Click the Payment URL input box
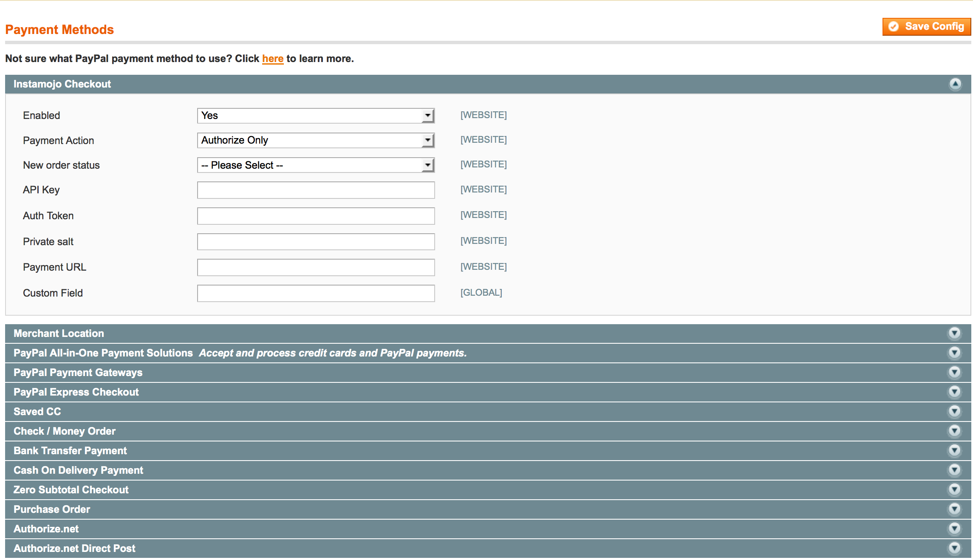This screenshot has width=973, height=560. (315, 267)
